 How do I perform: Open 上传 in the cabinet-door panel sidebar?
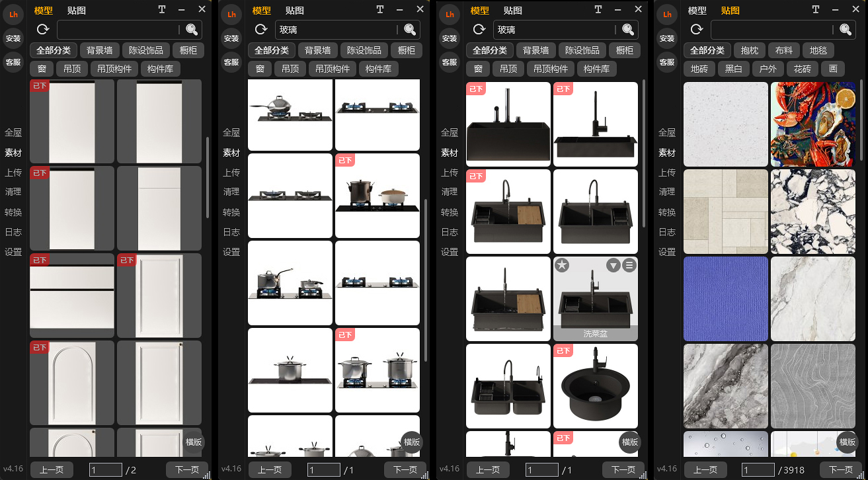(13, 173)
